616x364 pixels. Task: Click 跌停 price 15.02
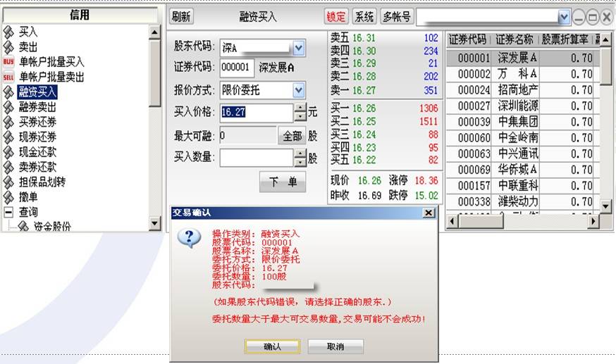point(426,195)
